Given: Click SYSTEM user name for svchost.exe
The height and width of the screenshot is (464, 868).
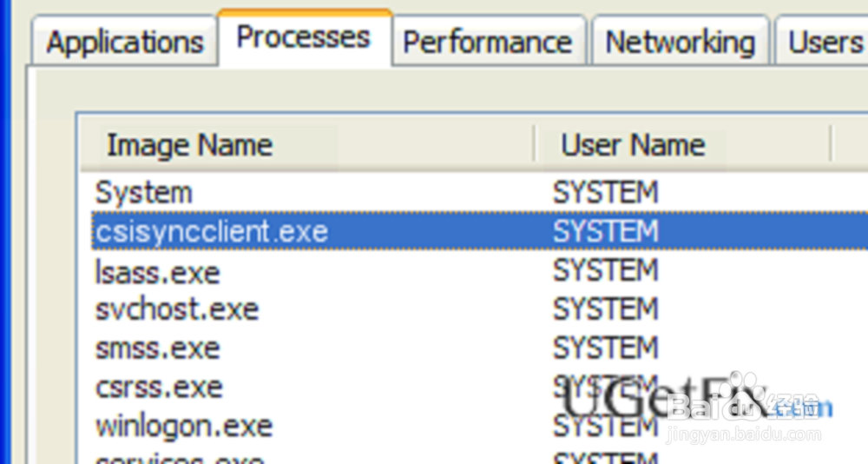Looking at the screenshot, I should coord(606,309).
